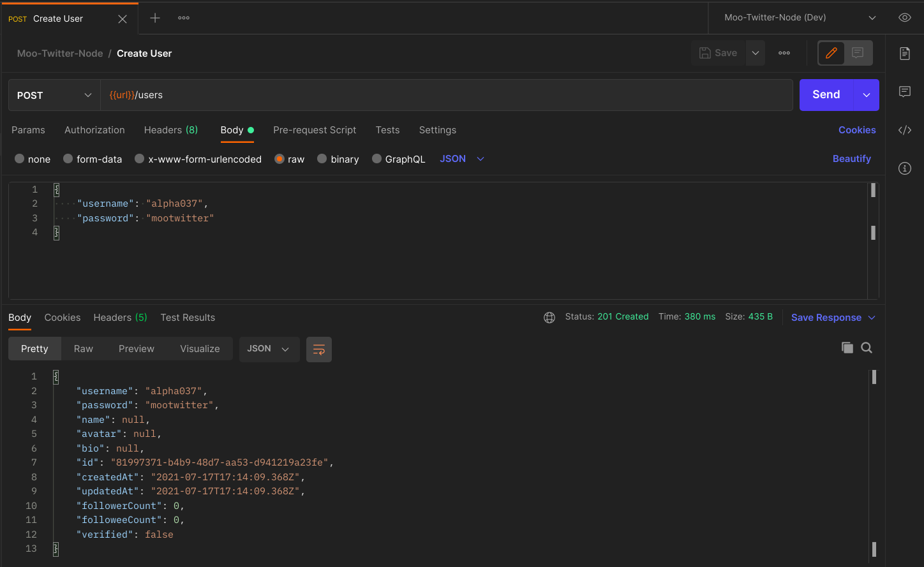Send the request
The width and height of the screenshot is (924, 567).
click(x=826, y=94)
